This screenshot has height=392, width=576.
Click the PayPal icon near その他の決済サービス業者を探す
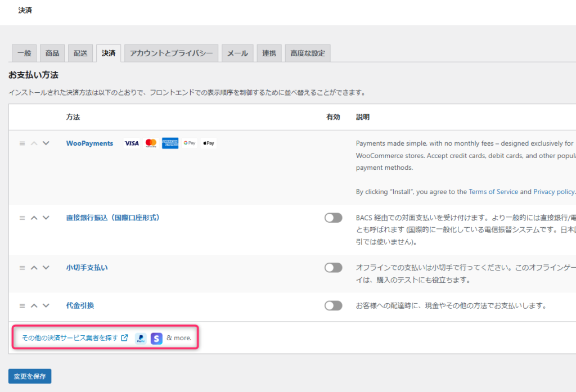pyautogui.click(x=140, y=338)
